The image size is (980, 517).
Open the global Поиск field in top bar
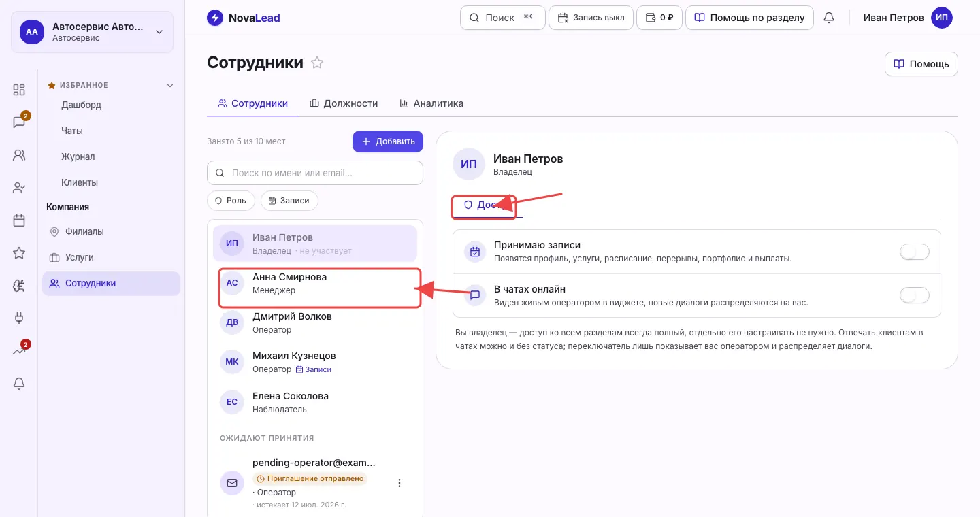coord(503,18)
